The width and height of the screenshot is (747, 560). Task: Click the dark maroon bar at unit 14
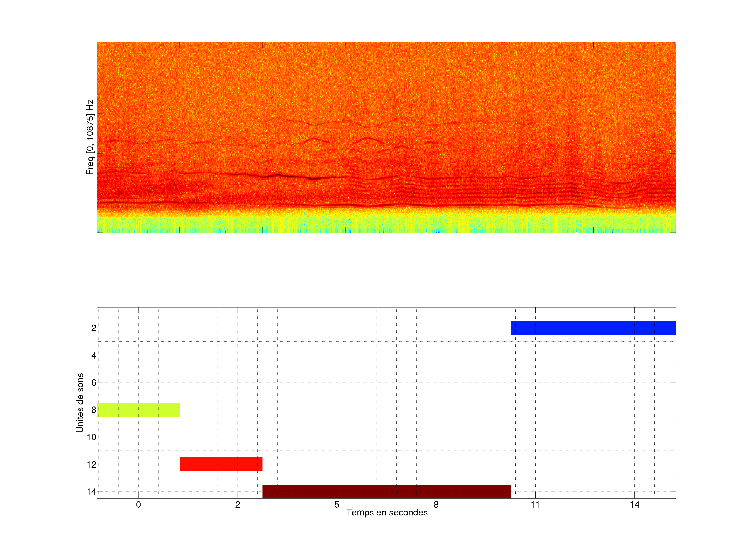[386, 491]
